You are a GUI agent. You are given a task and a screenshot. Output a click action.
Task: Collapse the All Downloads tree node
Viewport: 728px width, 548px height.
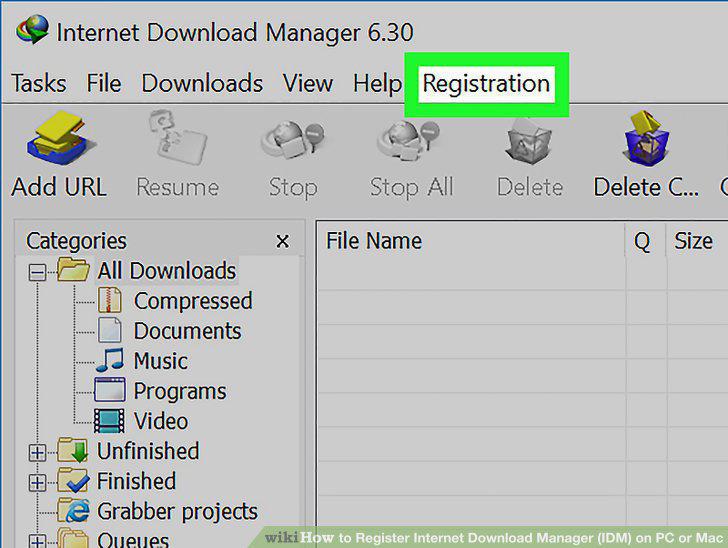click(x=37, y=272)
